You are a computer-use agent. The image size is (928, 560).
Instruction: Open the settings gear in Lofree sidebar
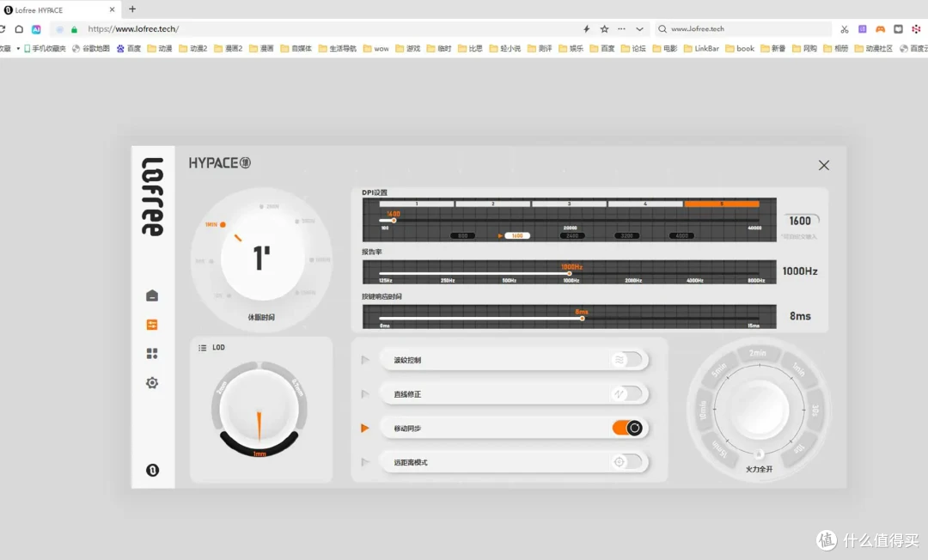coord(152,382)
